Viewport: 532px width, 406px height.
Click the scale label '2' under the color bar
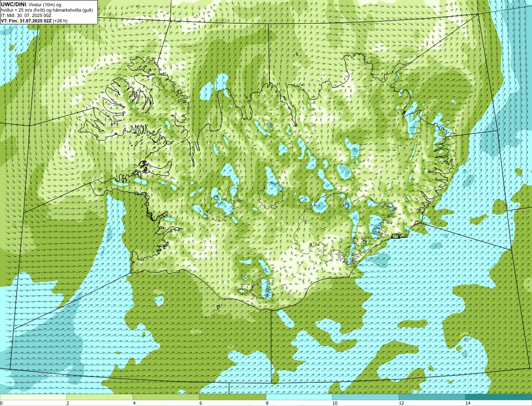67,403
